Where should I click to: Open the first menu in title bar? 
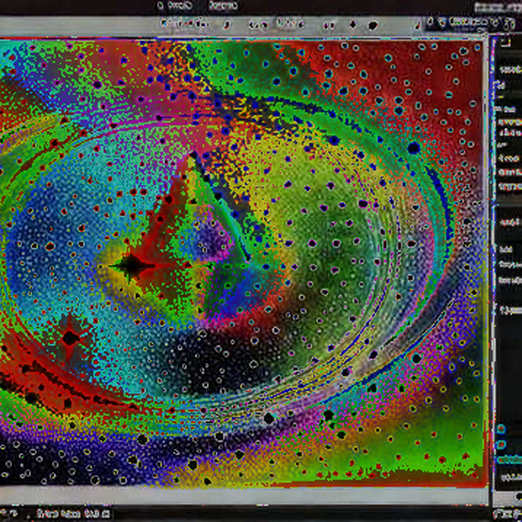point(175,5)
